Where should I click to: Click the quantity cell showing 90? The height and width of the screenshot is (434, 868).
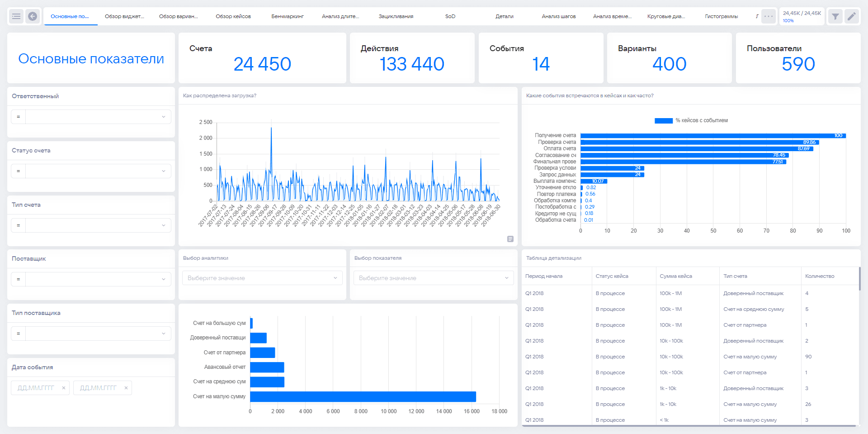[808, 357]
